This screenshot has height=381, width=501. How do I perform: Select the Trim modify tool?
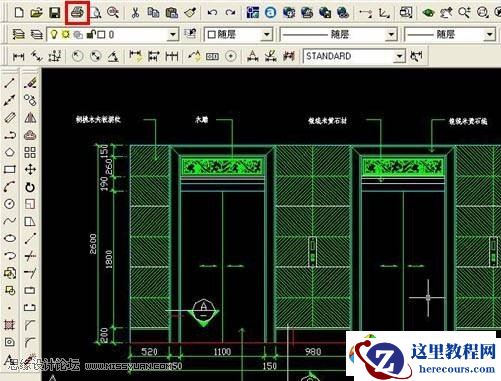[x=30, y=256]
